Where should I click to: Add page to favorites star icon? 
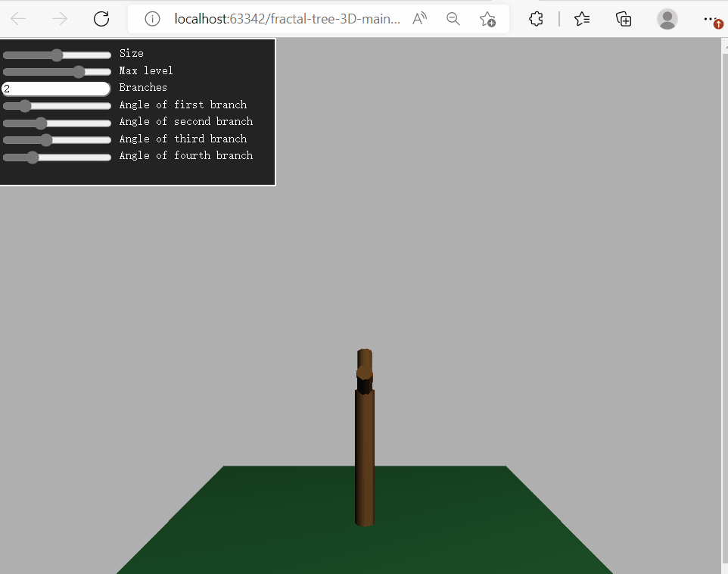[487, 19]
